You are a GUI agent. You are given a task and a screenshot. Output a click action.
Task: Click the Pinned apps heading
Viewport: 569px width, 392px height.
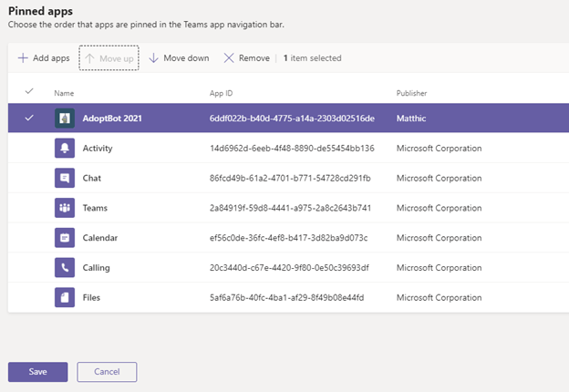pos(40,11)
